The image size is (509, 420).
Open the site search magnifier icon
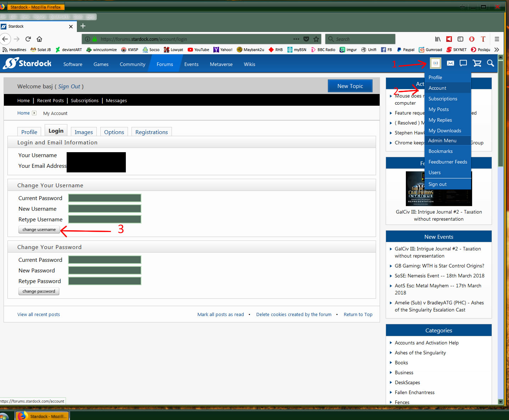(490, 63)
